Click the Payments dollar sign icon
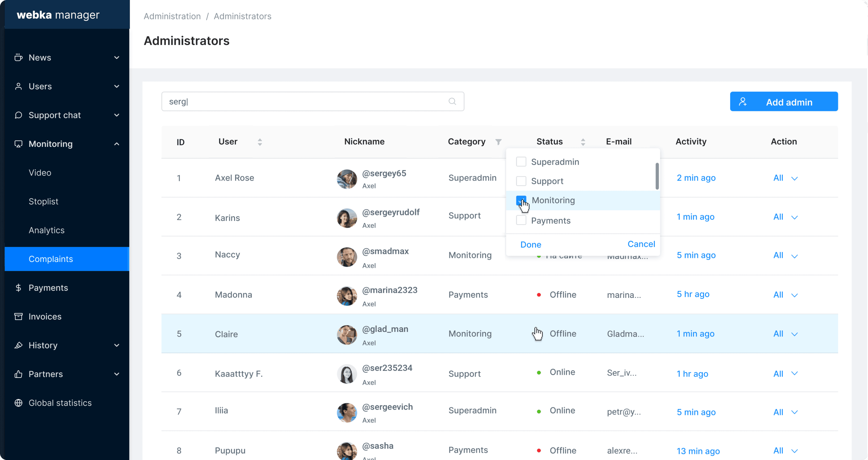 coord(19,288)
